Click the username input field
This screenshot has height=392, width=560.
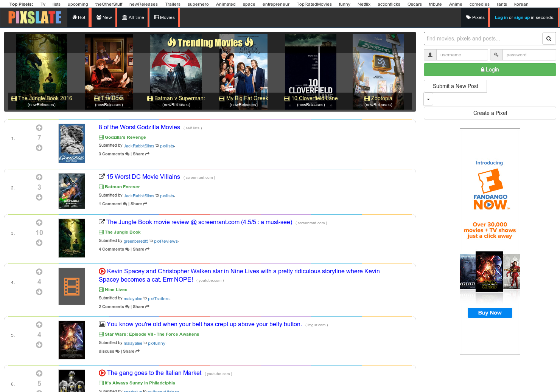pos(462,55)
